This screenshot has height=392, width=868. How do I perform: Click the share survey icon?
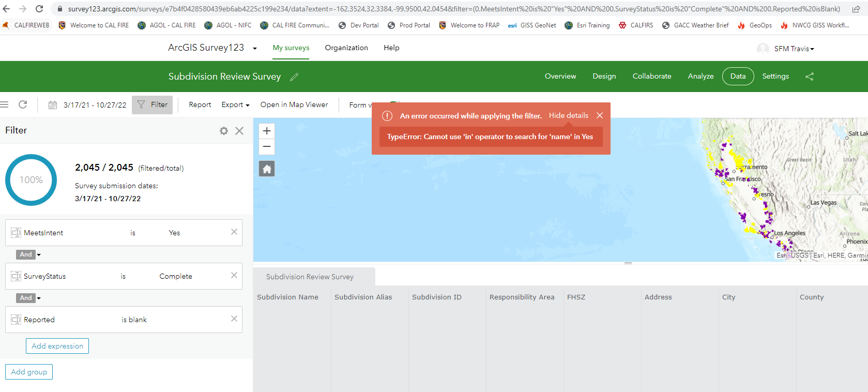pos(810,77)
